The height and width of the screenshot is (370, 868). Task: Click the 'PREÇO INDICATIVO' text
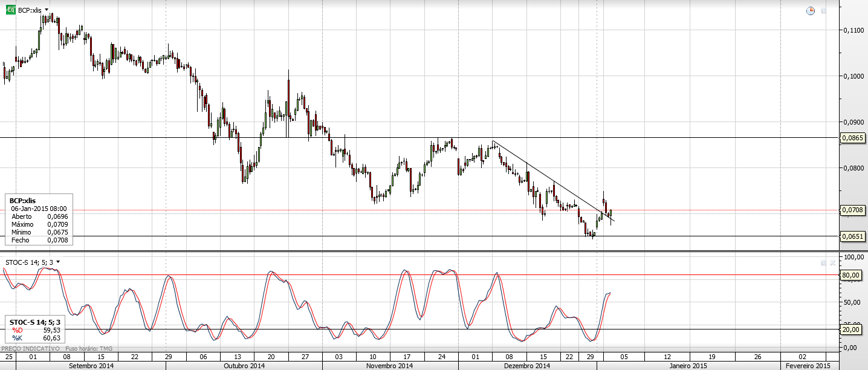tap(30, 349)
